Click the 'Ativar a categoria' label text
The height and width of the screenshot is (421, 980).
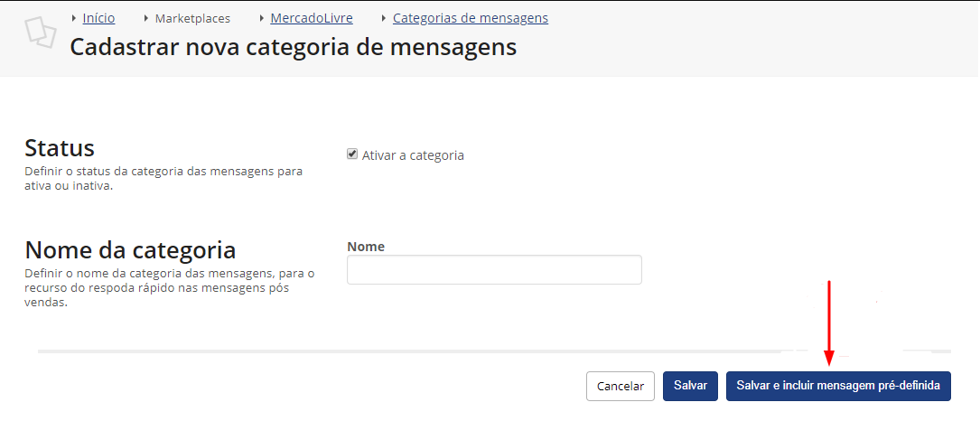tap(413, 155)
